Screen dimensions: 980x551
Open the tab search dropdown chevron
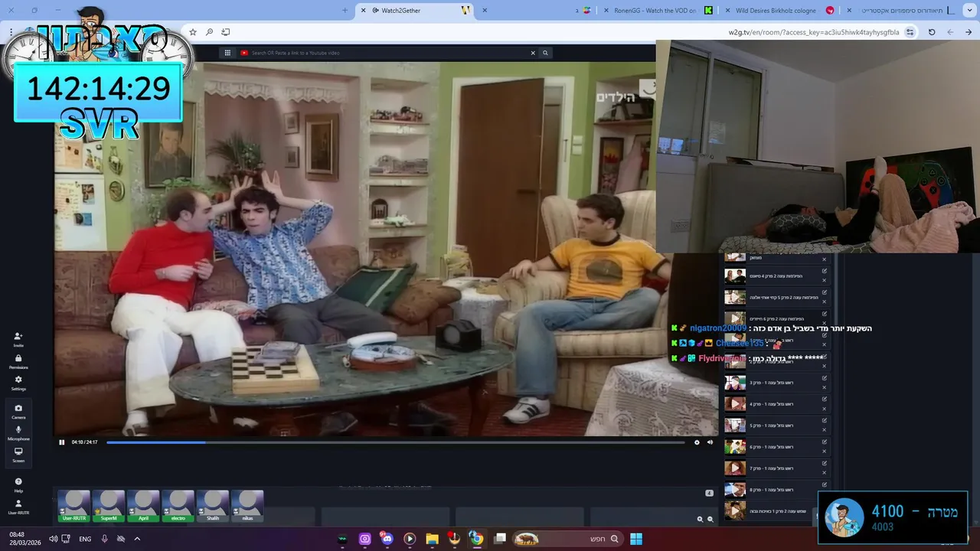pyautogui.click(x=969, y=10)
